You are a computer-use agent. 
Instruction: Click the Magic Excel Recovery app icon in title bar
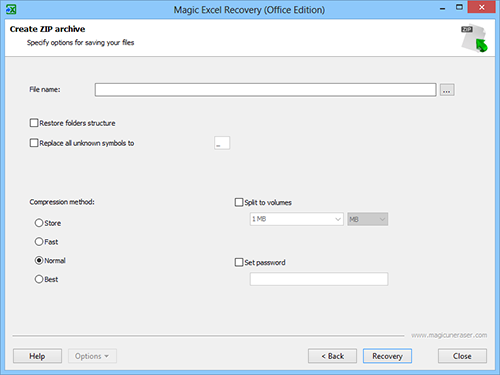click(x=11, y=9)
